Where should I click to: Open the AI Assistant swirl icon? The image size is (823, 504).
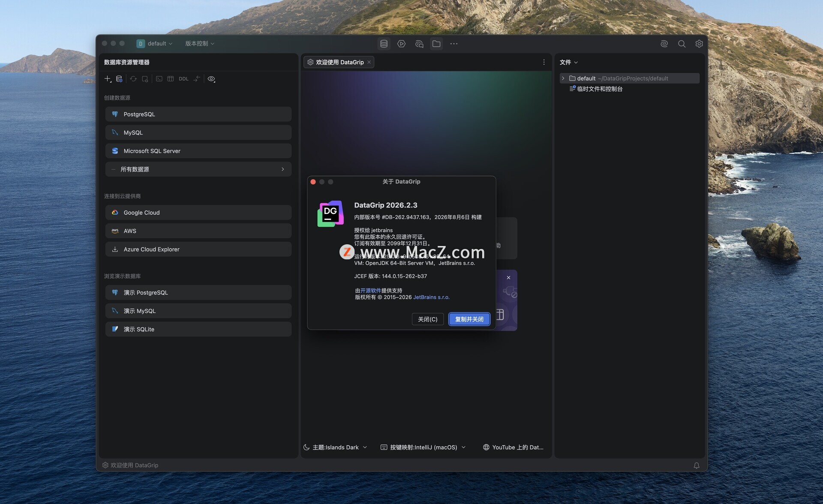(x=664, y=44)
